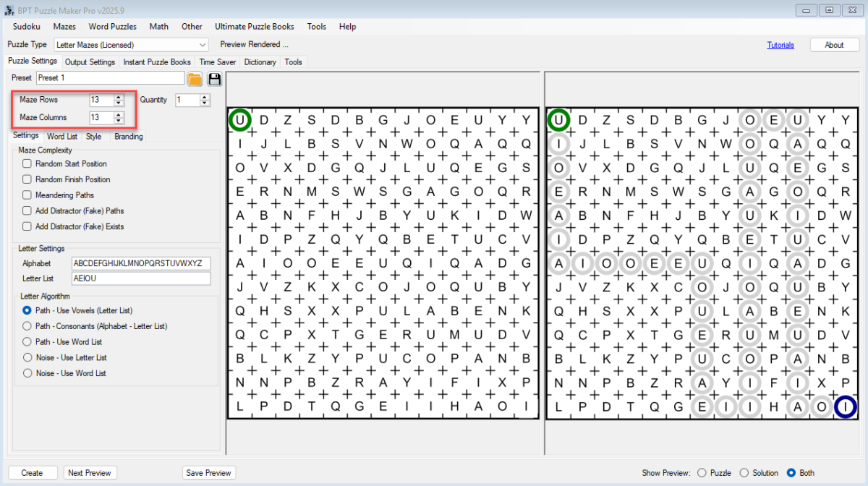Switch to Puzzle Settings tab
Viewport: 868px width, 486px height.
pos(33,61)
